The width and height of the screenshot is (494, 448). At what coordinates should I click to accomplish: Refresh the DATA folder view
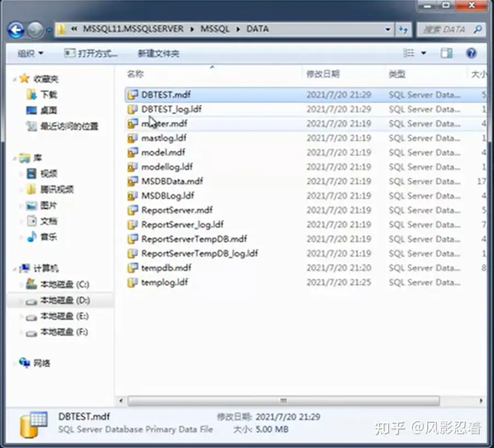[x=404, y=30]
